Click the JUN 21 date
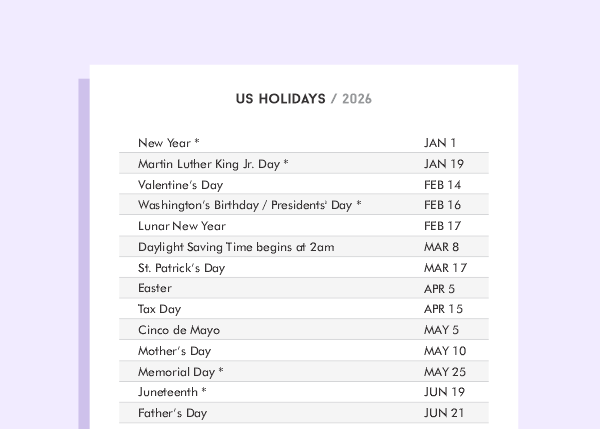Viewport: 600px width, 429px height. (444, 413)
